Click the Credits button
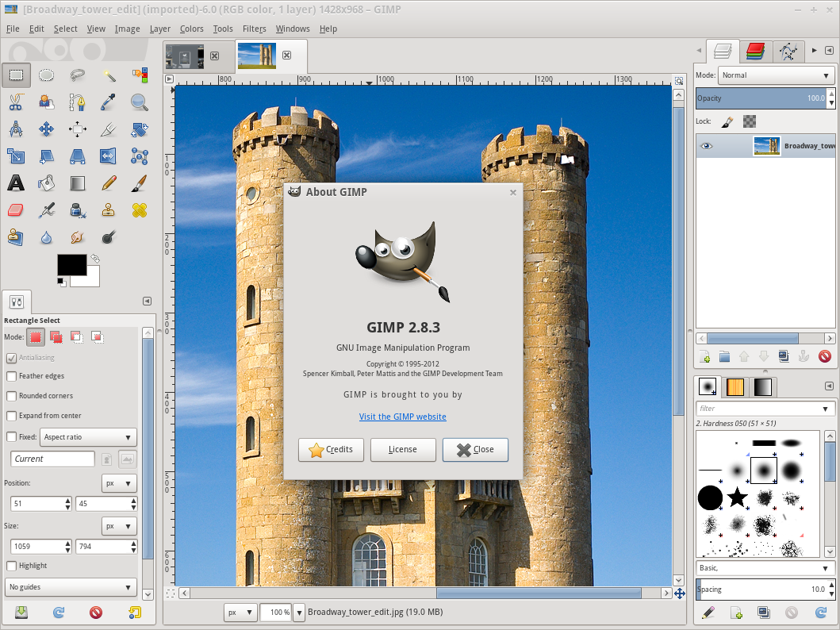 point(331,449)
